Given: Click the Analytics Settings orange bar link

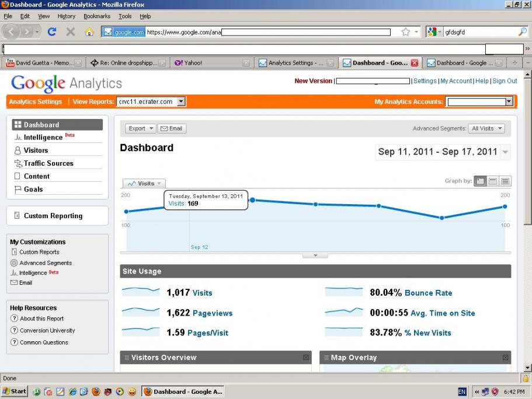Looking at the screenshot, I should [x=35, y=101].
